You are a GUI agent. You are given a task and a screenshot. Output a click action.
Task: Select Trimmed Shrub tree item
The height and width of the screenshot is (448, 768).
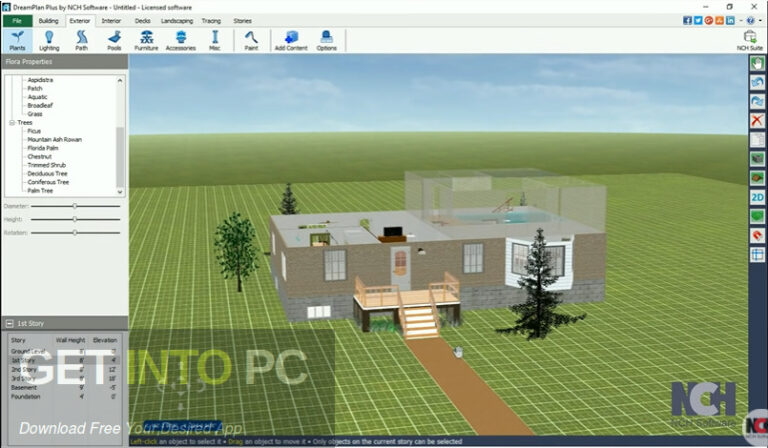pyautogui.click(x=47, y=165)
